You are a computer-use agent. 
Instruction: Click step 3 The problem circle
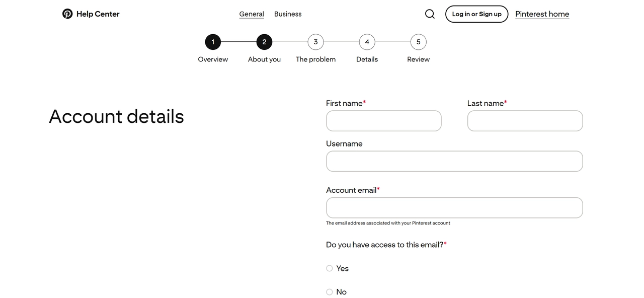point(315,42)
